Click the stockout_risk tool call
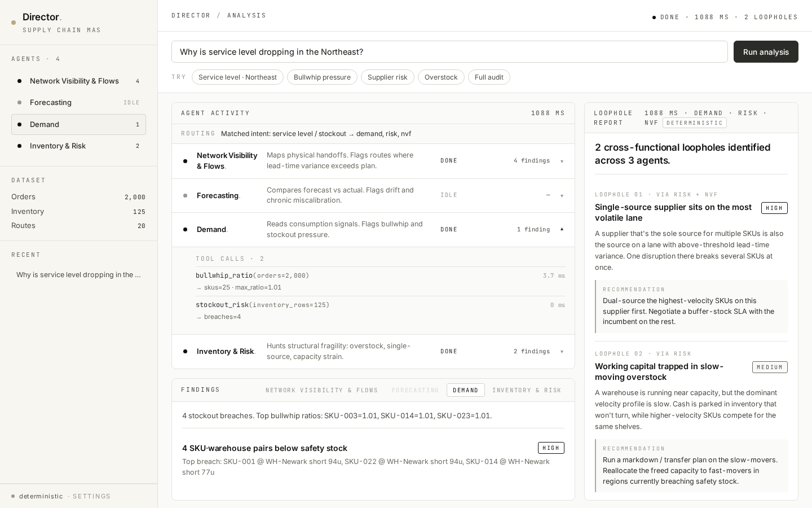The width and height of the screenshot is (812, 508). pos(380,310)
